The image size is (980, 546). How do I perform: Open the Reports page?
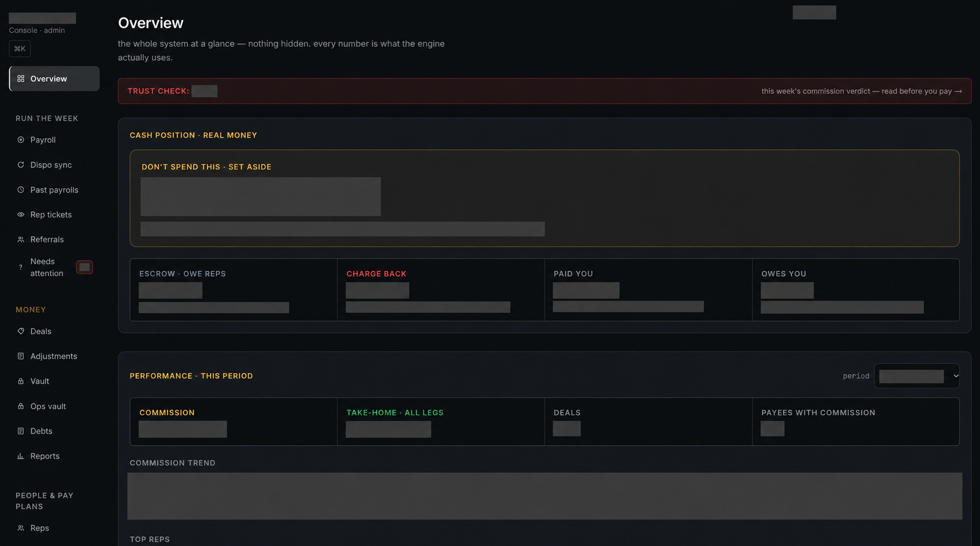coord(54,456)
